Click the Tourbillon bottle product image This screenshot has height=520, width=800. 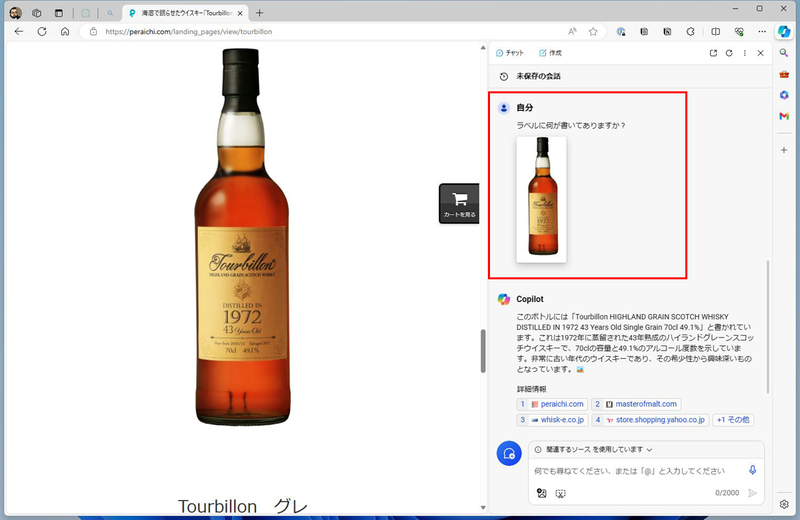point(242,237)
